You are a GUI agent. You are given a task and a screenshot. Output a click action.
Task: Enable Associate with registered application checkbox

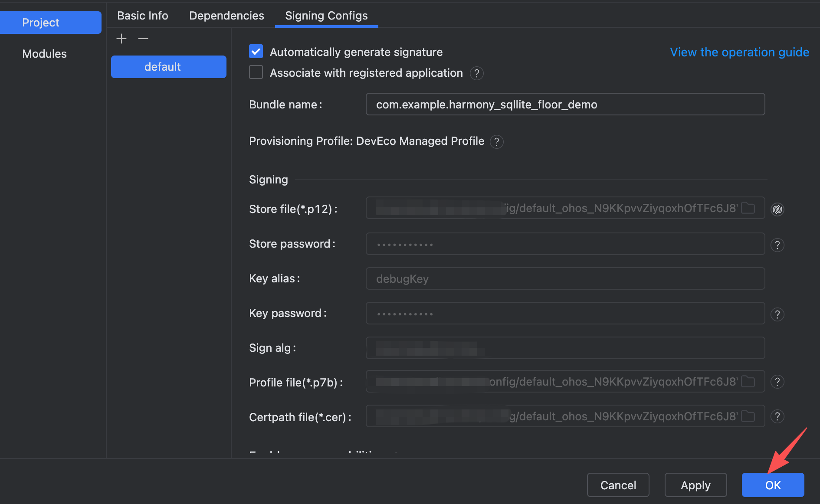(x=256, y=72)
